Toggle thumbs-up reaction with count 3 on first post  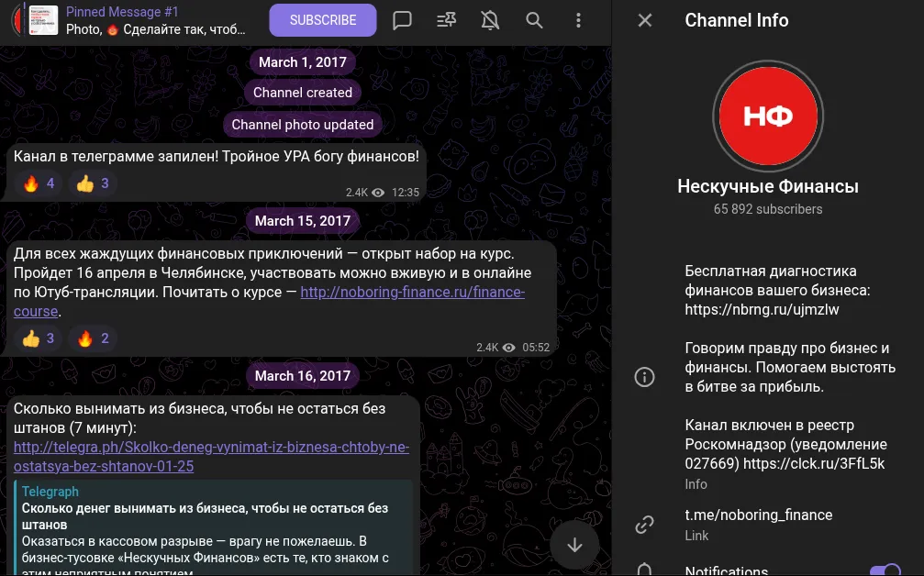93,183
